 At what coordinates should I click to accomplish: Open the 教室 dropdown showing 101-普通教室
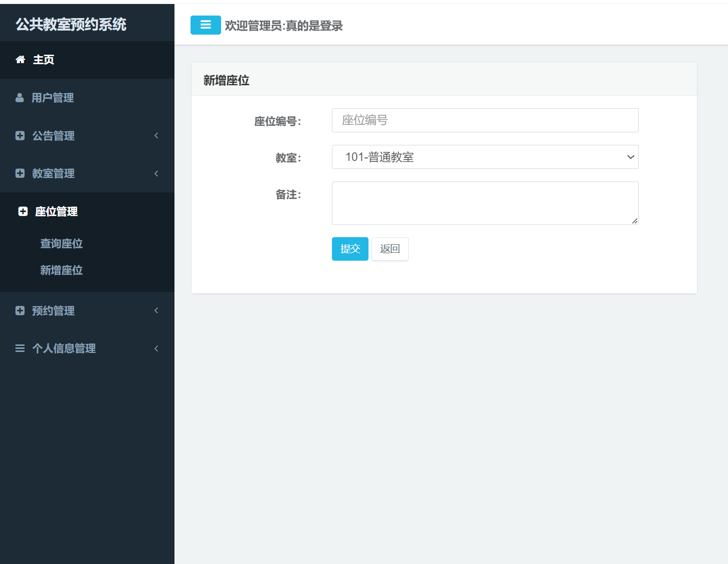(x=485, y=157)
